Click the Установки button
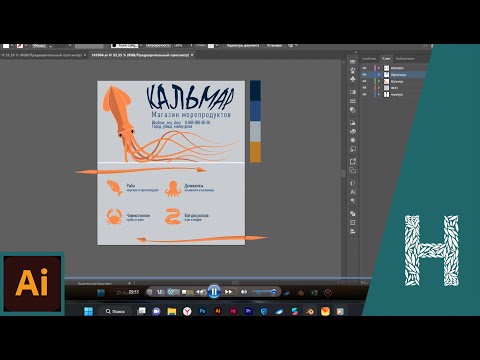The width and height of the screenshot is (480, 360). tap(274, 46)
